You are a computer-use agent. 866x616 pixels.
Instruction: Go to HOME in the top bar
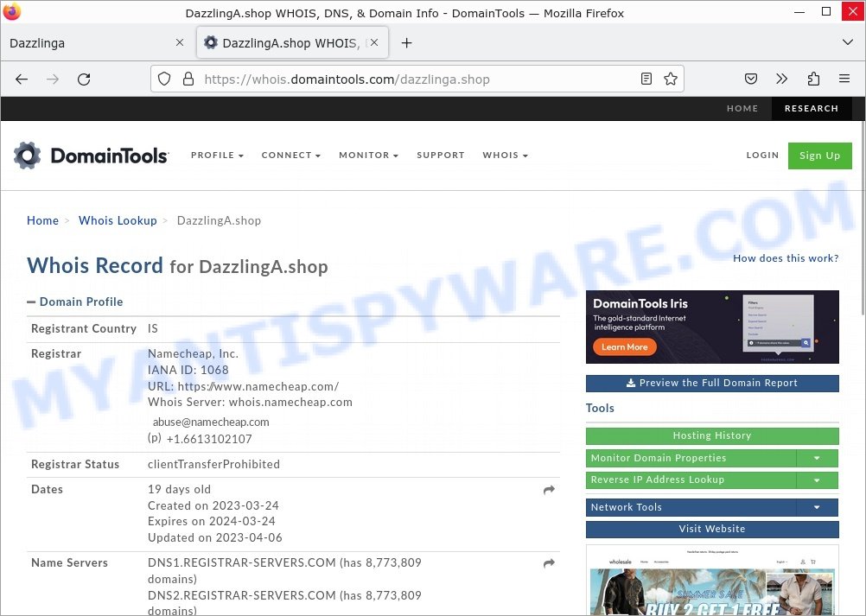742,108
